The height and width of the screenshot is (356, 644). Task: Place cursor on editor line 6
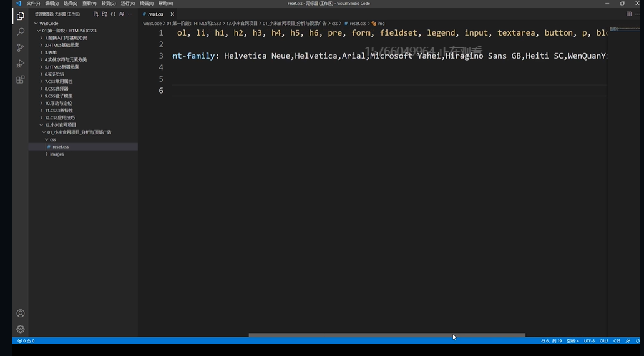click(389, 91)
